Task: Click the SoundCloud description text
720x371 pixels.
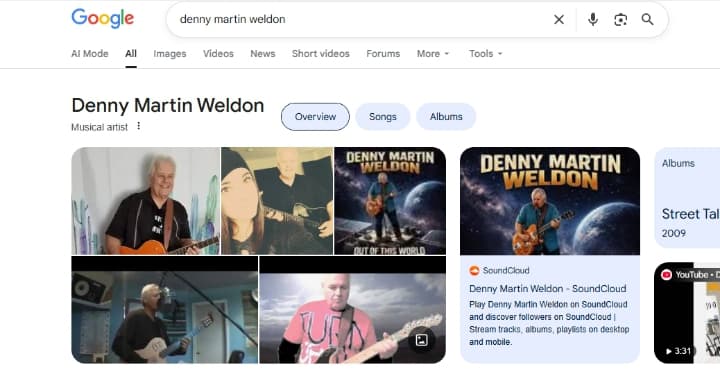Action: point(549,323)
